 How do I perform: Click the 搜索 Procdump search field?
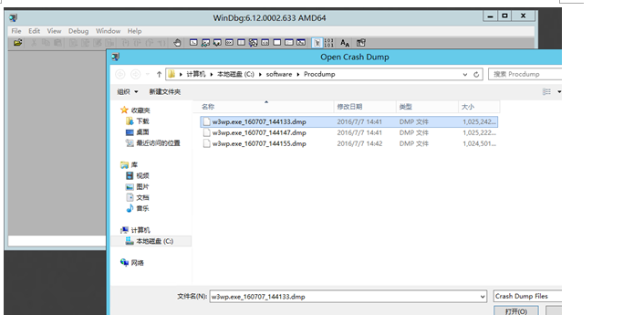(525, 74)
